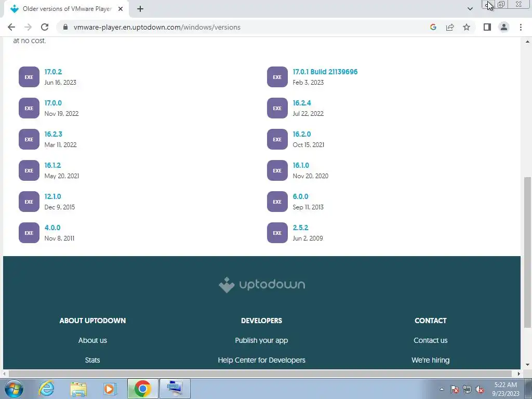Open the Contact us link
Screen dimensions: 532x399
431,340
